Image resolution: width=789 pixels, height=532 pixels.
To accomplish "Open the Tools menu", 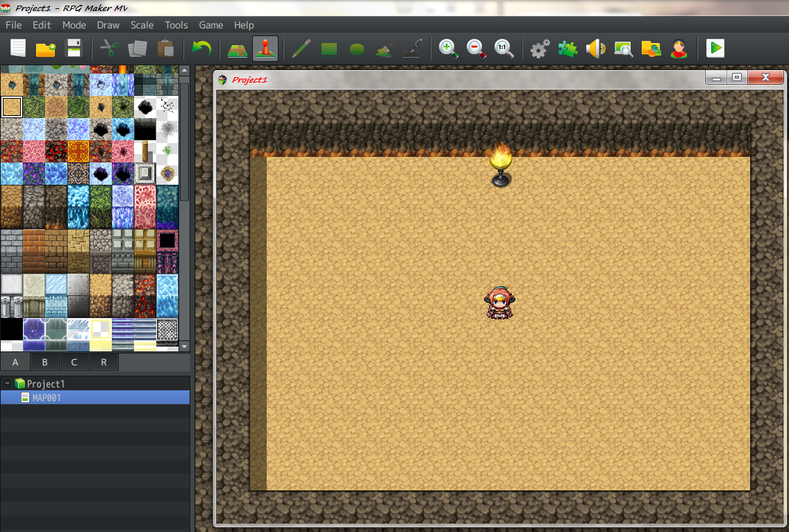I will point(176,25).
